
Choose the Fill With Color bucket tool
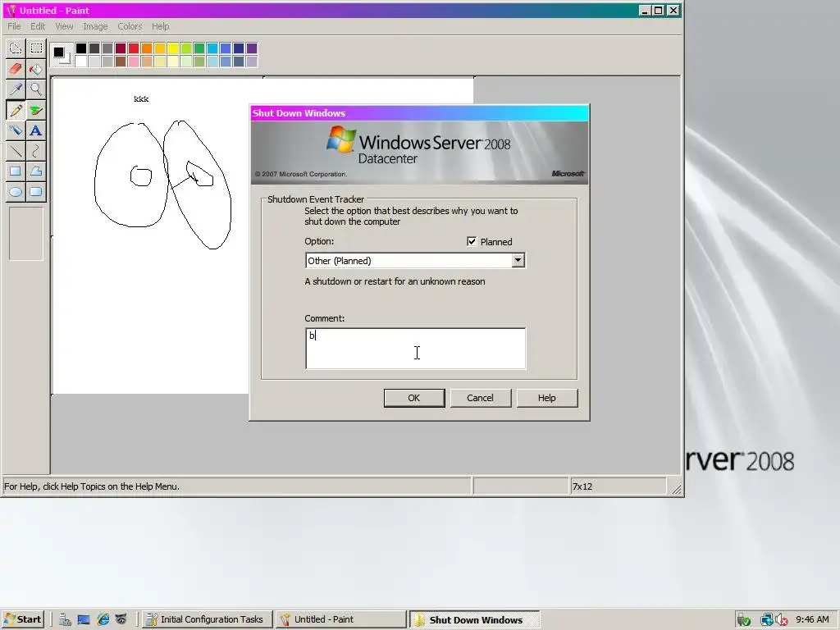point(36,69)
